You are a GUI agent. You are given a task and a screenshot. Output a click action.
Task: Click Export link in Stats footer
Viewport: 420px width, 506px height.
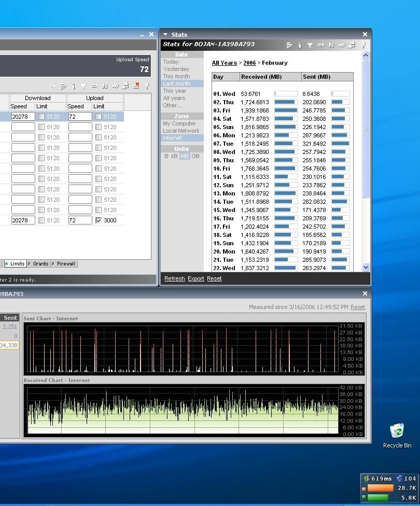[196, 278]
